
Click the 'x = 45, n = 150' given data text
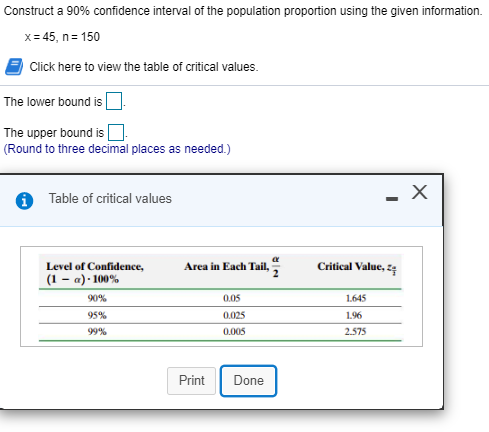62,37
